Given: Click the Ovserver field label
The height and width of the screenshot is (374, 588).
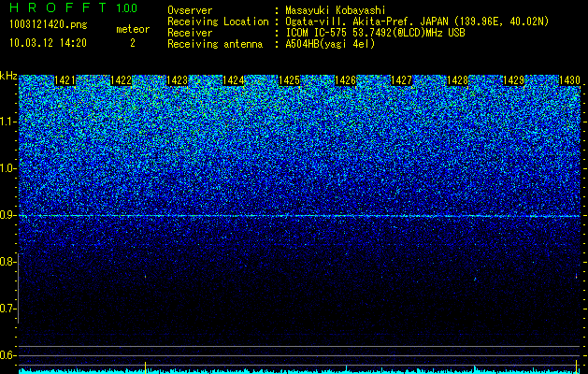Looking at the screenshot, I should click(x=190, y=10).
